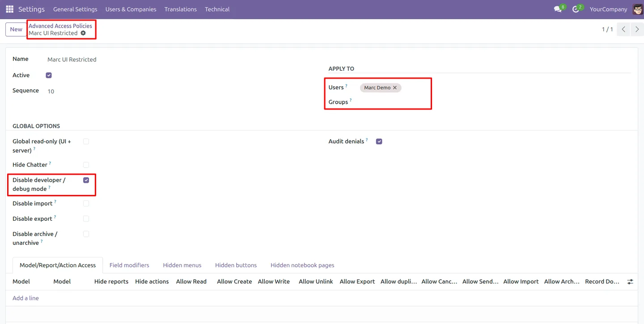
Task: Enable Disable archive / unarchive checkbox
Action: pos(86,234)
